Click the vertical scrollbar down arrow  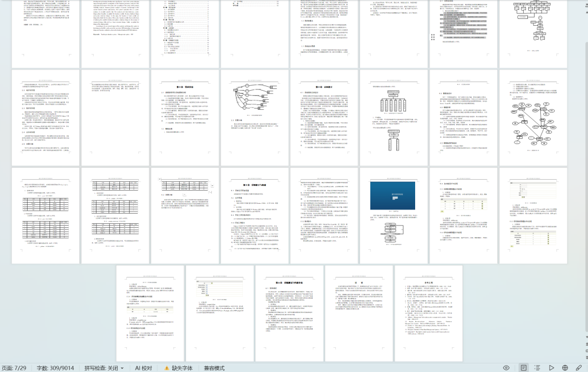pos(586,338)
